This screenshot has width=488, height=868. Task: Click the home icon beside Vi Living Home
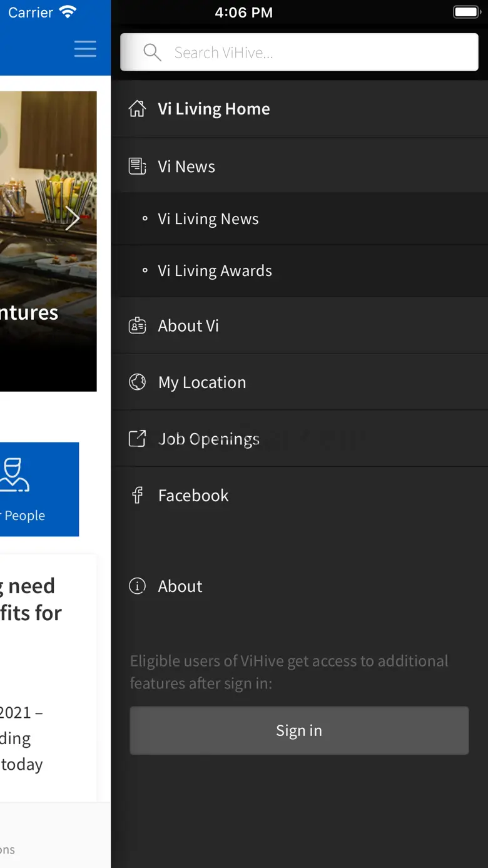point(137,109)
